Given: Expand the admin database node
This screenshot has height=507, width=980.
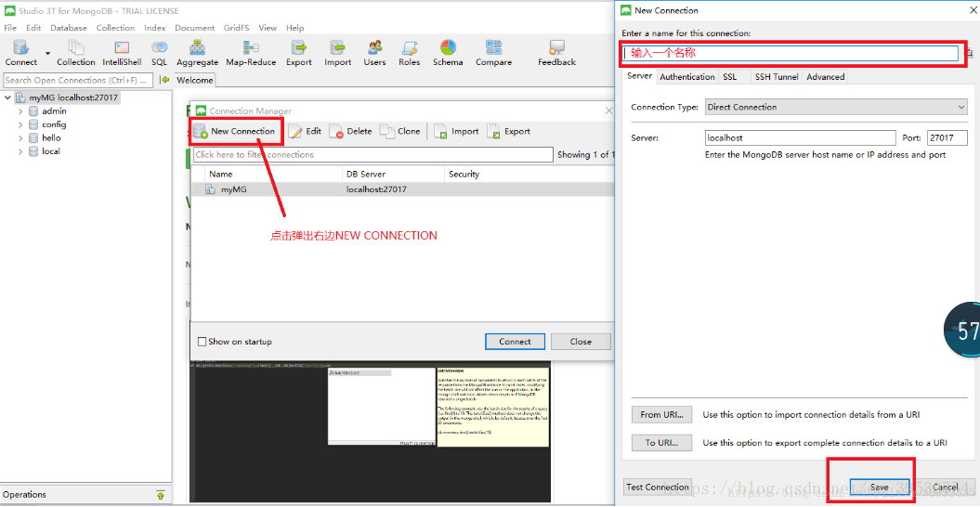Looking at the screenshot, I should 20,111.
